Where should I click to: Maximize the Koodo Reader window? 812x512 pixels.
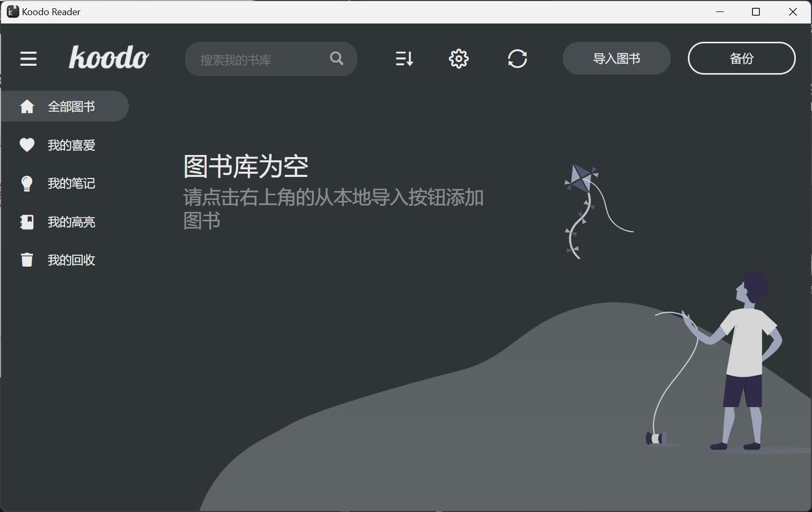756,11
